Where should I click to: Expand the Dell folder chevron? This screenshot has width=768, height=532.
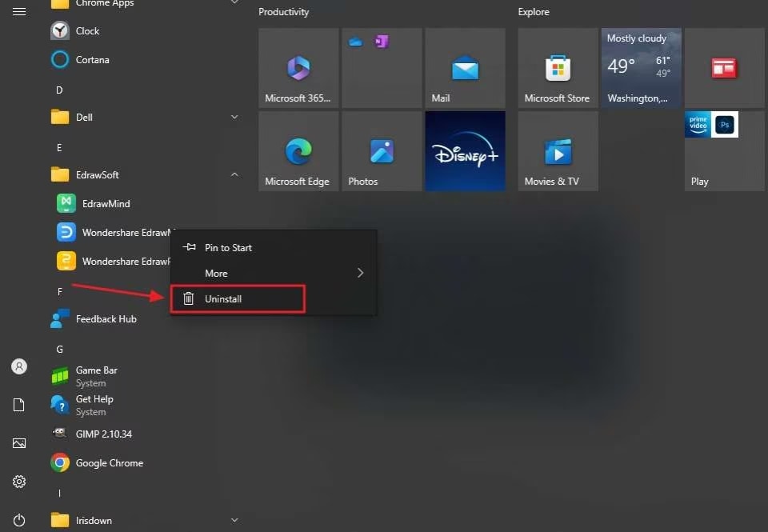point(234,117)
